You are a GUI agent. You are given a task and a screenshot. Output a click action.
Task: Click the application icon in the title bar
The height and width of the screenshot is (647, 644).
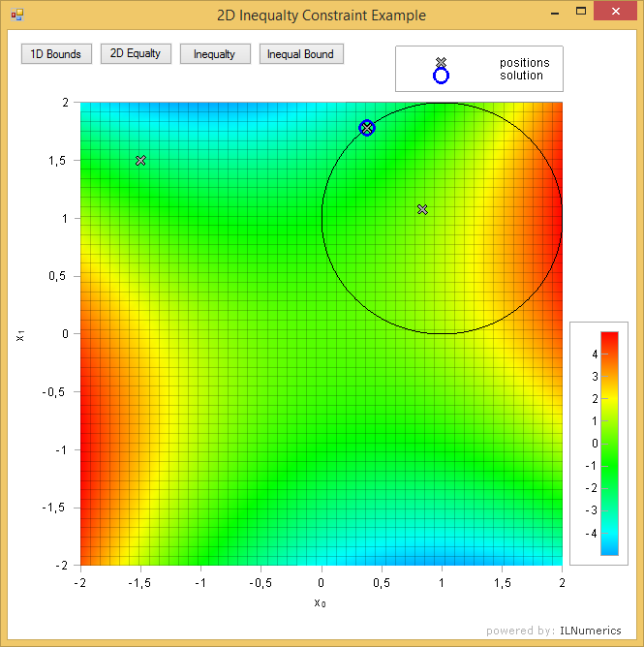pos(16,15)
